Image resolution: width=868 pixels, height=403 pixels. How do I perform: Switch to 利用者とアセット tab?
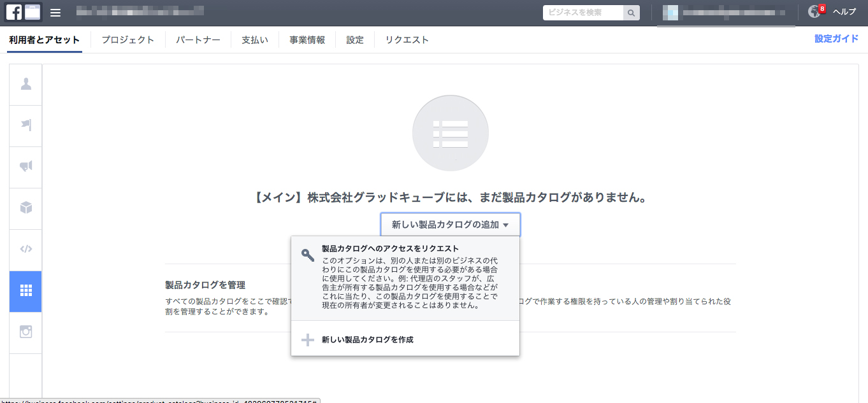tap(45, 40)
